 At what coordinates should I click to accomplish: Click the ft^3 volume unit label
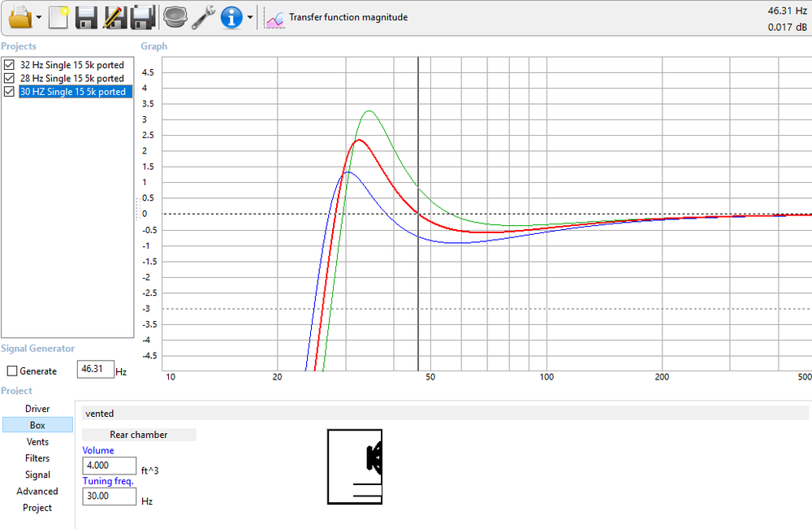(150, 470)
